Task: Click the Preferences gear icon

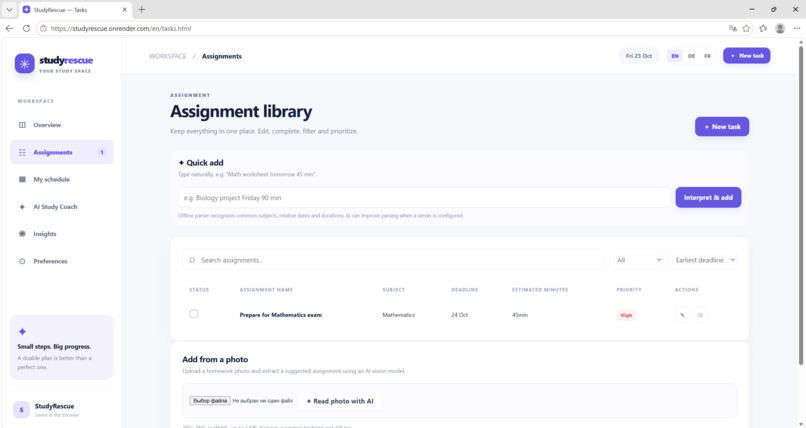Action: point(22,261)
